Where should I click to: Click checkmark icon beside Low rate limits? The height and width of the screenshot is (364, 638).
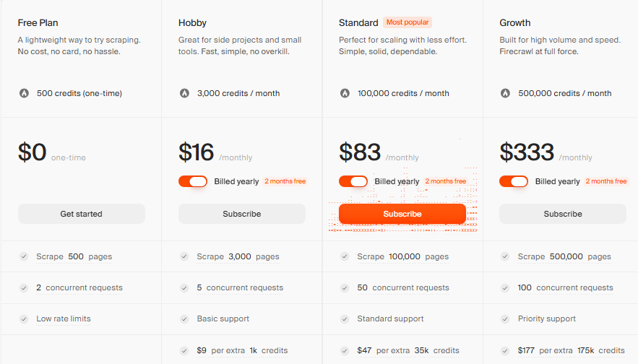[x=24, y=318]
